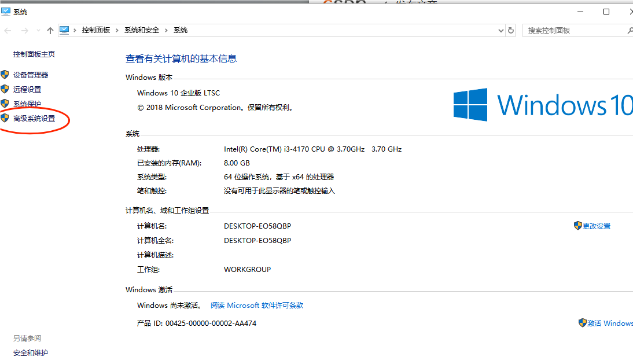Open 设备管理器 from the sidebar
633x364 pixels.
coord(31,75)
